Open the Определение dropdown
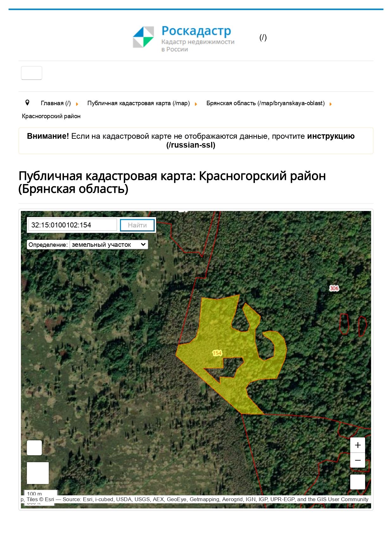Viewport: 392px width, 555px height. point(109,245)
